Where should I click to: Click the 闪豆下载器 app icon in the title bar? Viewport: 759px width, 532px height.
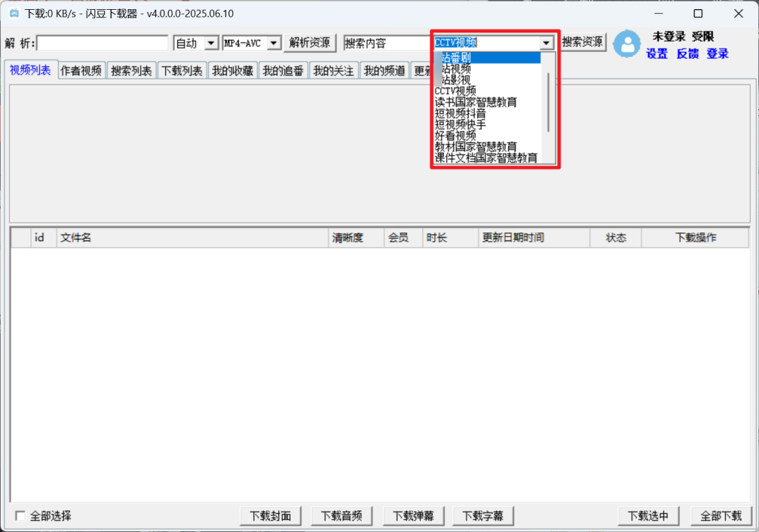point(14,13)
